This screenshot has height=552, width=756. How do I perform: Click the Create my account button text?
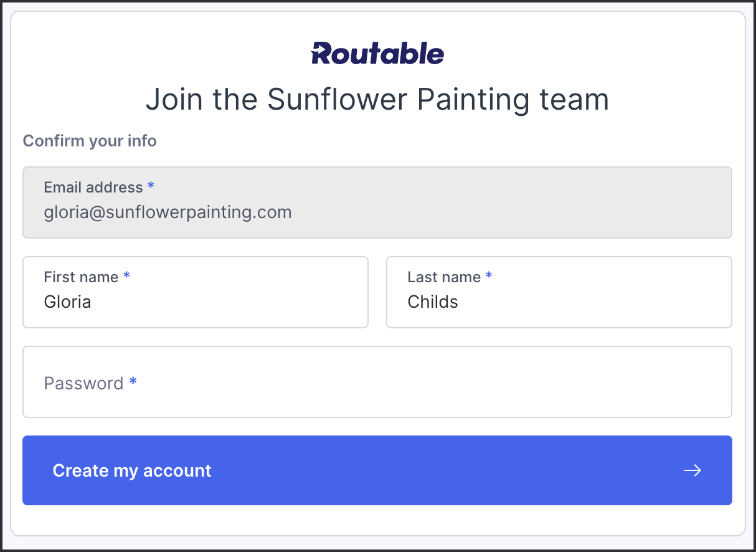coord(132,470)
